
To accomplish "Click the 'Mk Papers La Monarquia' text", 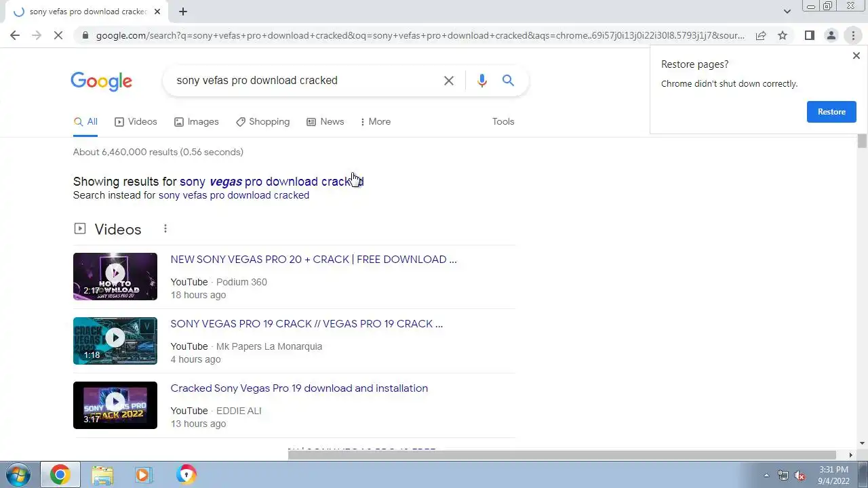I will point(269,346).
